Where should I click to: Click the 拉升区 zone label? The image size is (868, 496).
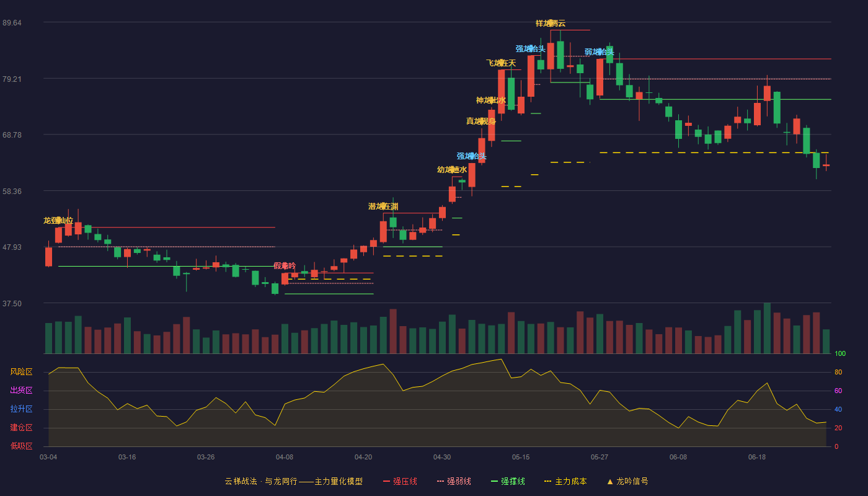tap(22, 409)
